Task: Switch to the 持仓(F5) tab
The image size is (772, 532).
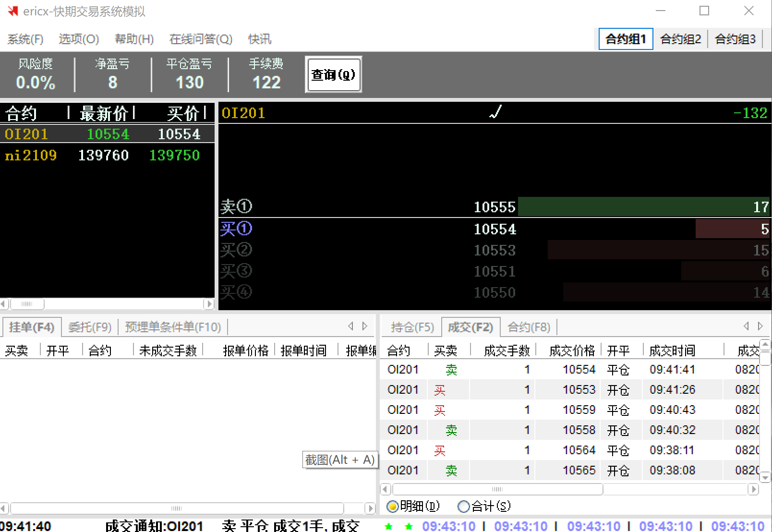Action: coord(412,327)
